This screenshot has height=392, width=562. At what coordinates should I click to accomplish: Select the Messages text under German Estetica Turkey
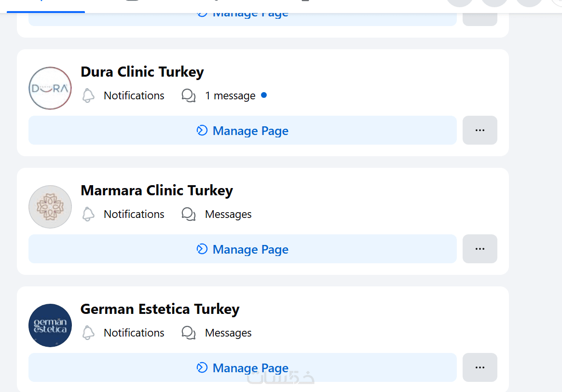pyautogui.click(x=228, y=333)
